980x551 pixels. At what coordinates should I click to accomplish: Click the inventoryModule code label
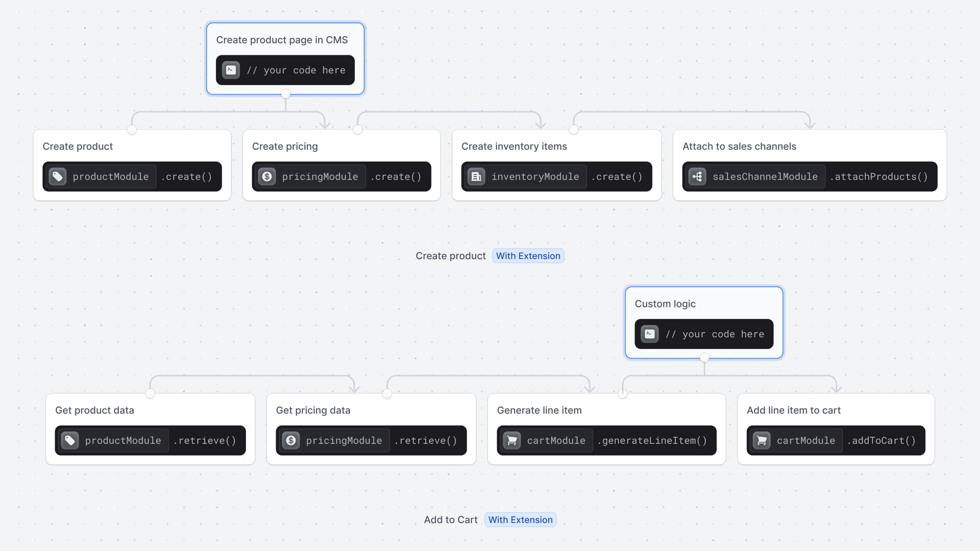point(535,177)
